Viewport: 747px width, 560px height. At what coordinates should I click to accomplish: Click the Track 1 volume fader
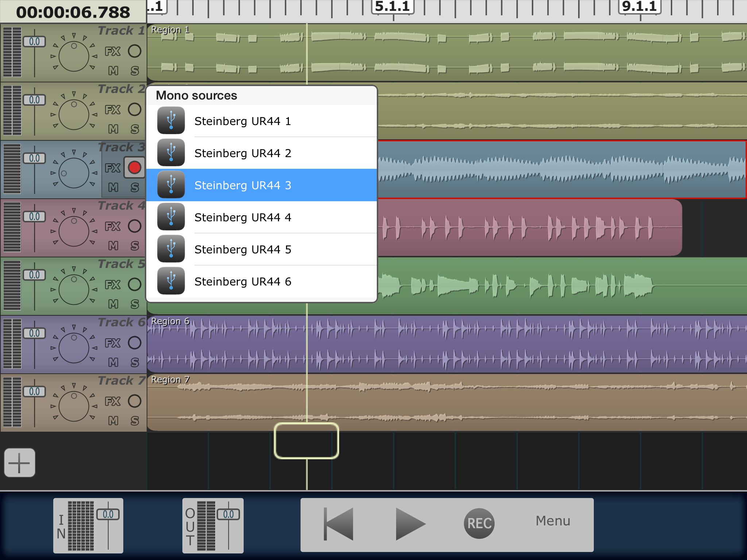35,42
